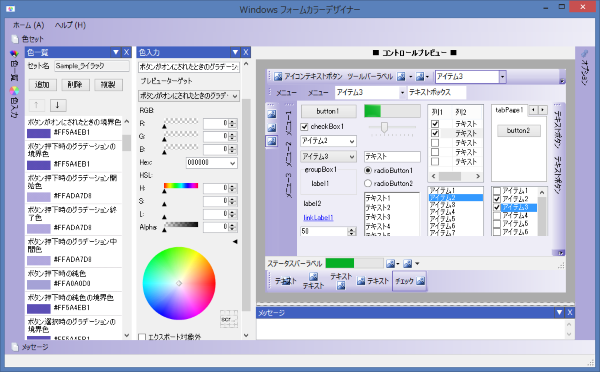600x372 pixels.
Task: Click the vertical メニュー3 item
Action: (289, 185)
